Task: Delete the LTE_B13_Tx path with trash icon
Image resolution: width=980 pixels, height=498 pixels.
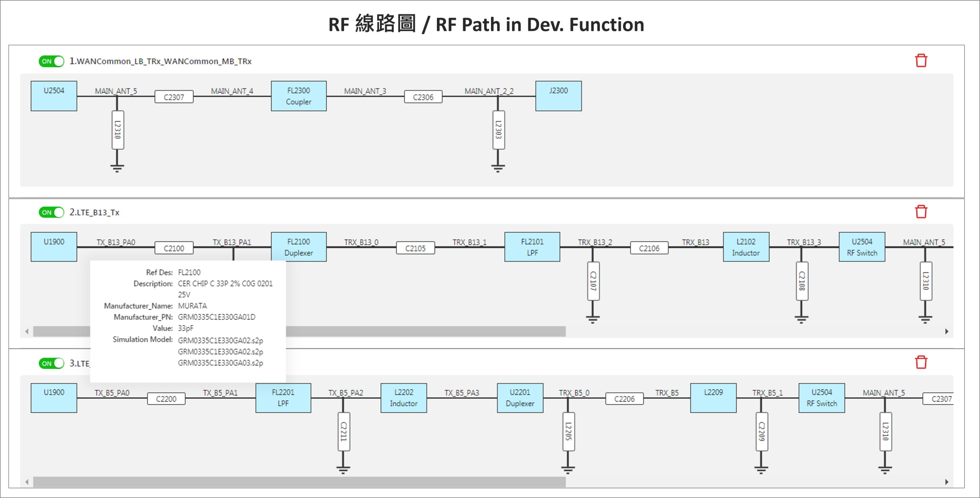Action: pos(921,212)
